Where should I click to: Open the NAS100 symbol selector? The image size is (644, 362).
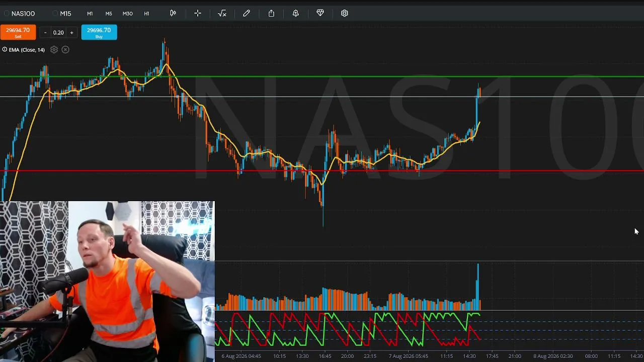point(20,14)
